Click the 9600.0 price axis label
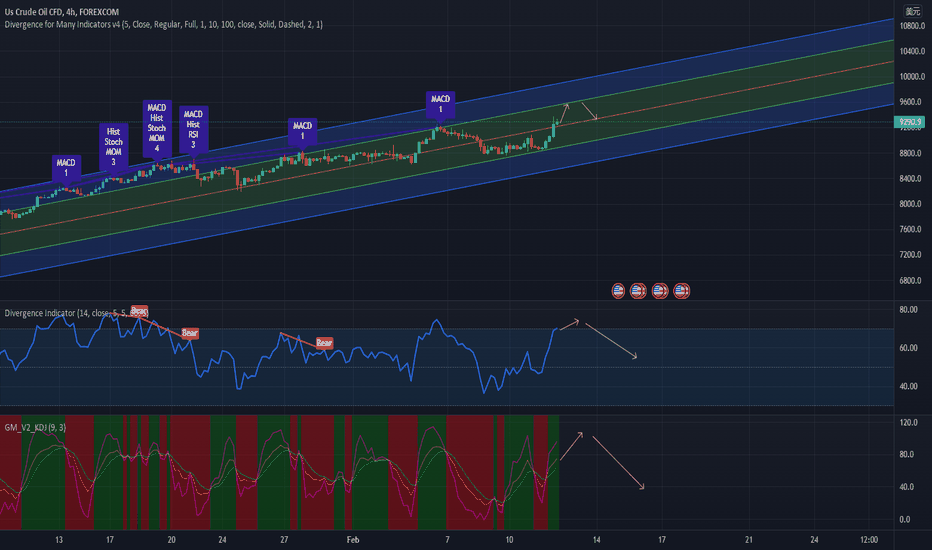Image resolution: width=932 pixels, height=550 pixels. pos(912,102)
